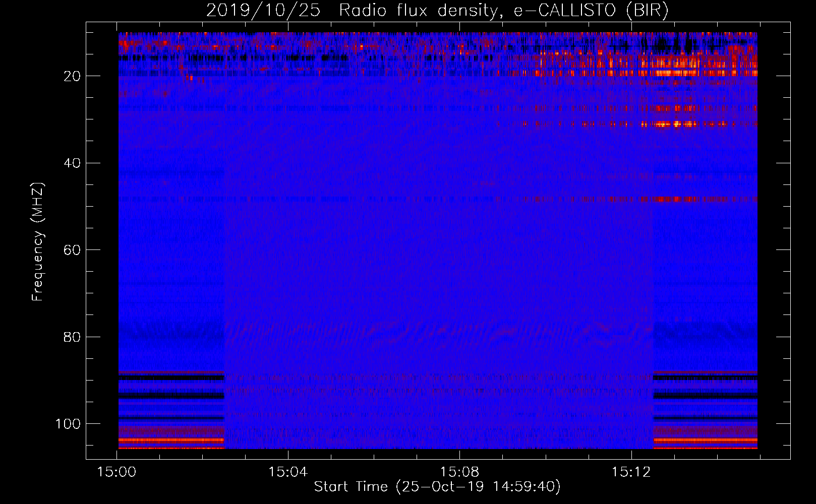The width and height of the screenshot is (816, 504).
Task: Click the 15:04 time tick label
Action: 288,472
